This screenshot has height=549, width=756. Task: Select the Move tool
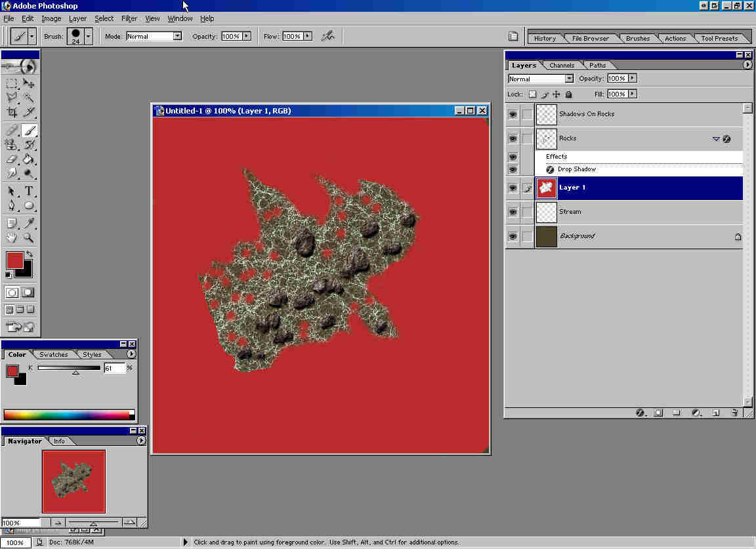pos(29,83)
